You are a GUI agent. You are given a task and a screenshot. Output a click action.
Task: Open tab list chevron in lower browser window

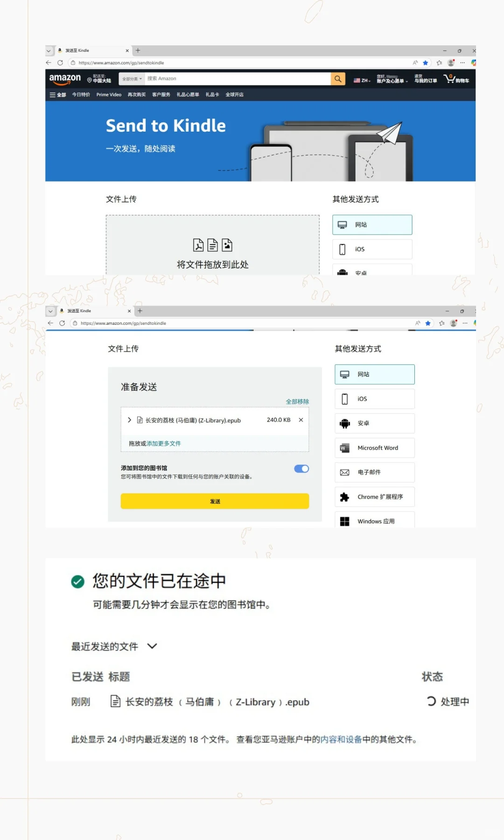(50, 311)
